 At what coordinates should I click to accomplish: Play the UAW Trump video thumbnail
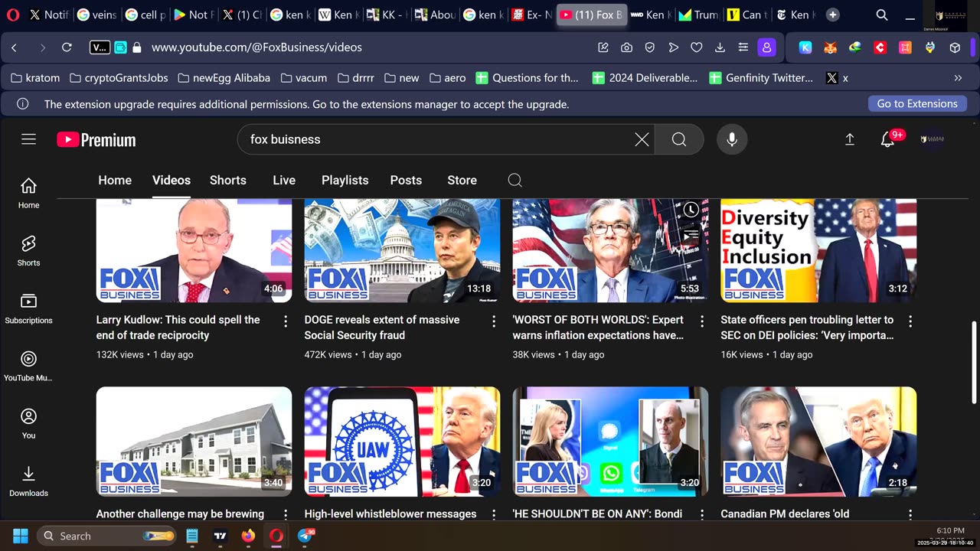[402, 442]
